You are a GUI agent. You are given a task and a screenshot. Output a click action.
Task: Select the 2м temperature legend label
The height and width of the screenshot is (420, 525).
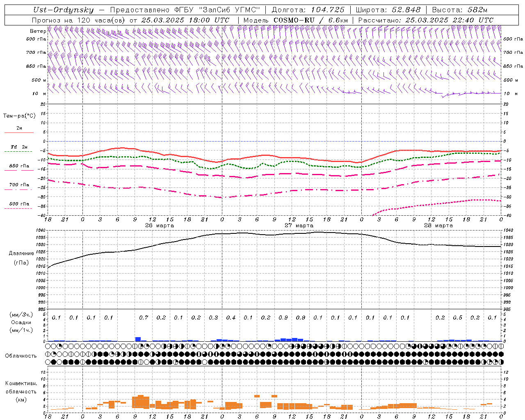click(x=19, y=128)
